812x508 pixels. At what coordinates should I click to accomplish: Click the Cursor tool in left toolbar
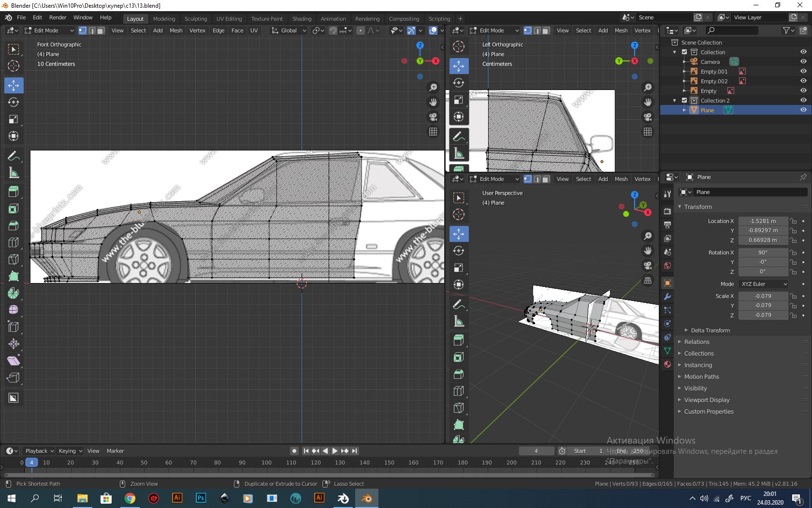[x=14, y=66]
